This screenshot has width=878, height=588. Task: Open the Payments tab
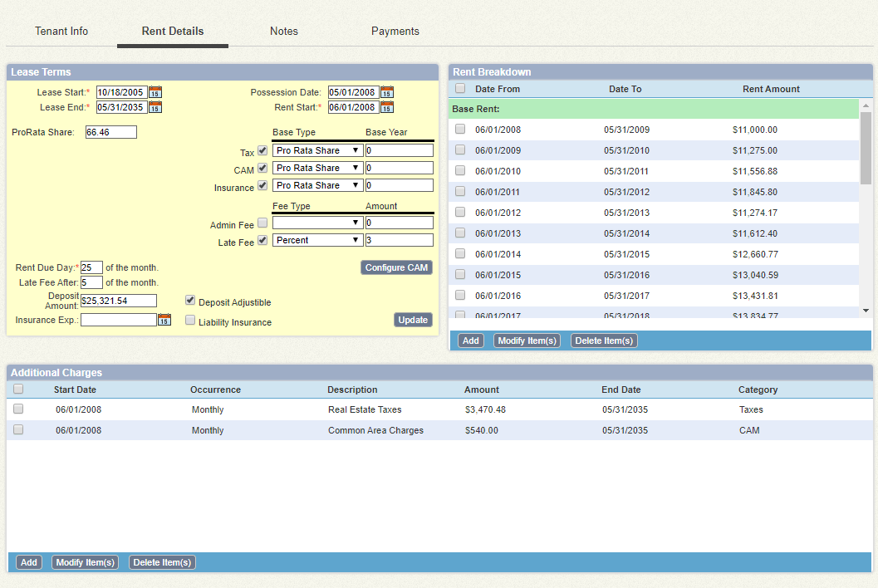click(x=395, y=31)
